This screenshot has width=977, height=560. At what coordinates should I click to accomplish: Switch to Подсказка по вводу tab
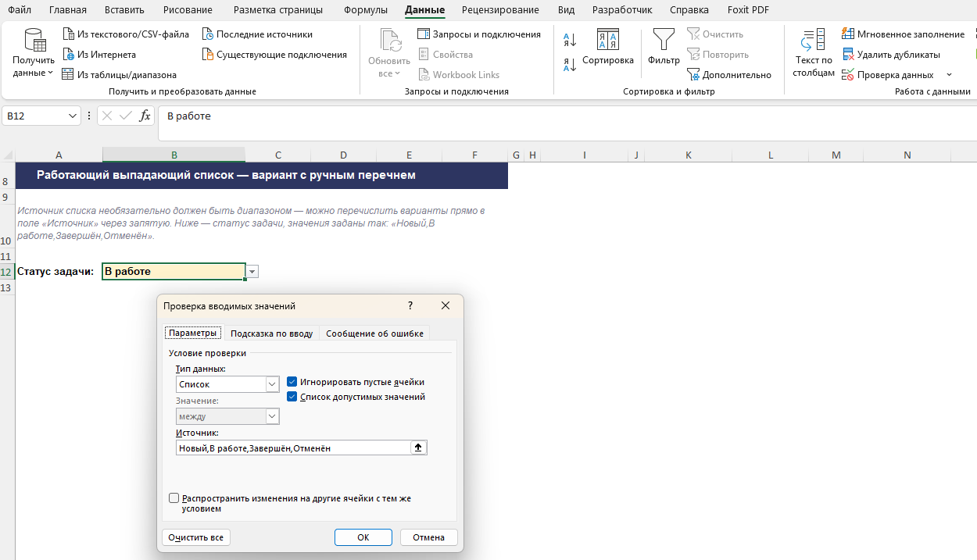pos(271,334)
